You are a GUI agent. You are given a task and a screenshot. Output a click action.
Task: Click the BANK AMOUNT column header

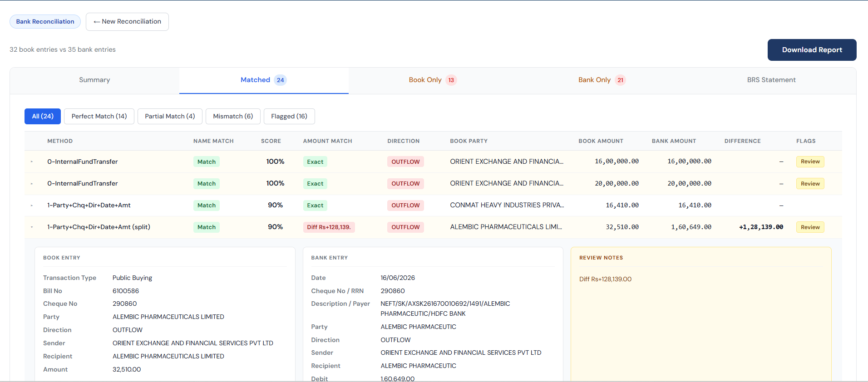(x=674, y=141)
